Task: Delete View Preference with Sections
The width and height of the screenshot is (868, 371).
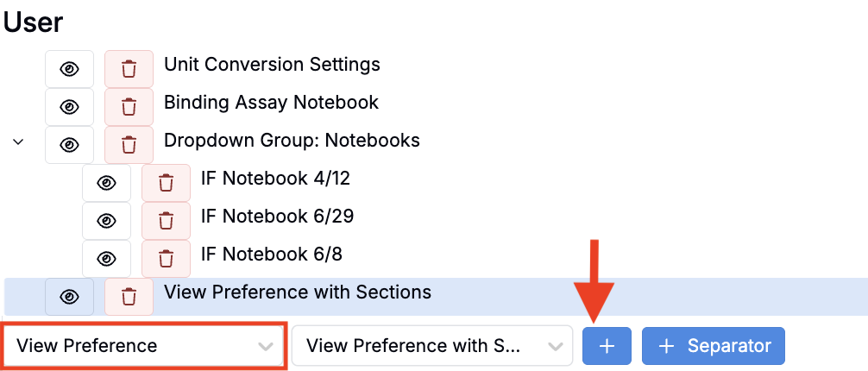Action: (129, 296)
